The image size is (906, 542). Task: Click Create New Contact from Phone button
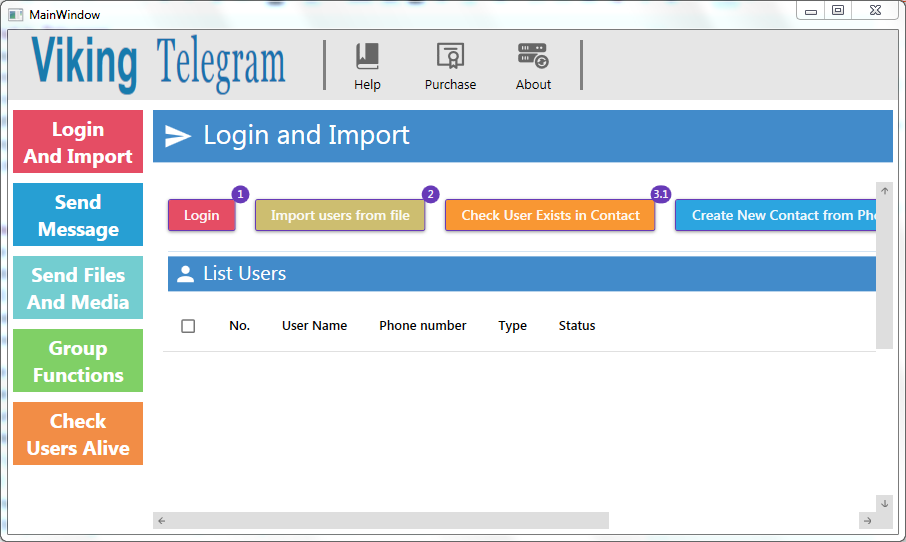775,215
